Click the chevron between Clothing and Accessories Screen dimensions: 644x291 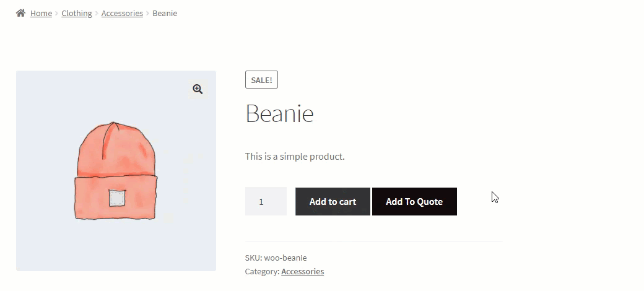[97, 13]
